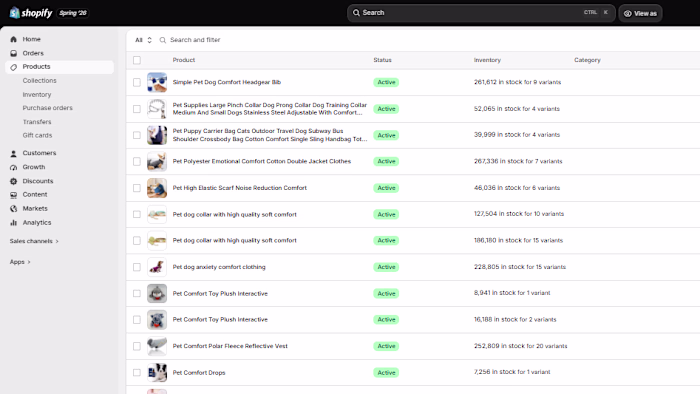The height and width of the screenshot is (394, 700).
Task: Click the Markets globe icon
Action: (x=13, y=209)
